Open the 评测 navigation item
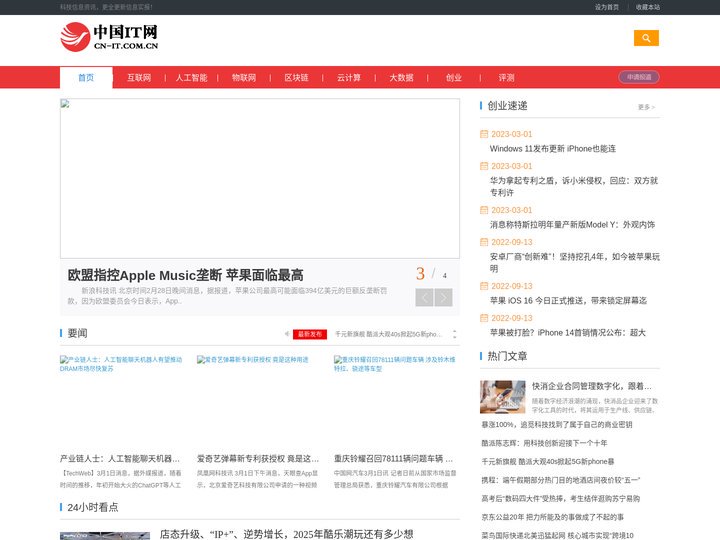The image size is (720, 540). click(506, 78)
